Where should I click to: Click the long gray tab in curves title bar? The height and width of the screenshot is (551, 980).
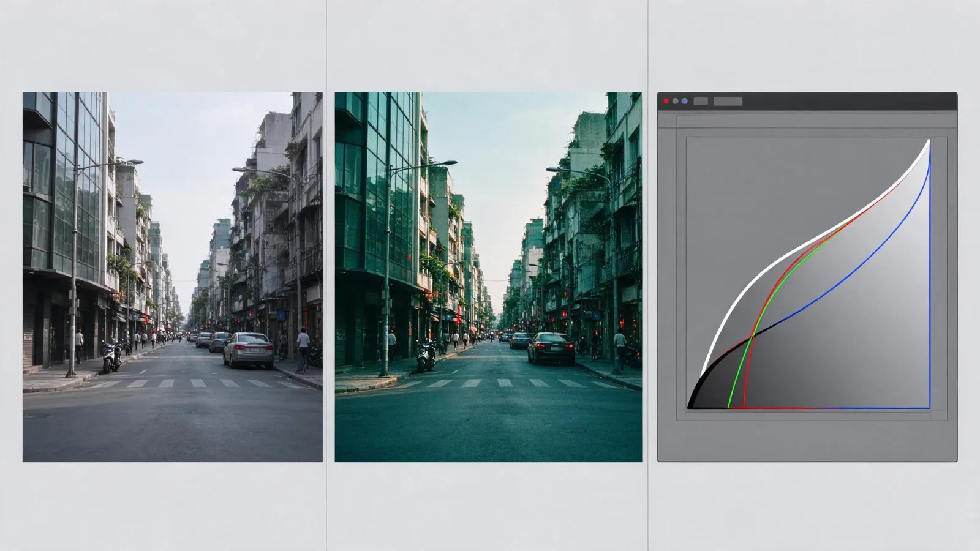tap(728, 102)
